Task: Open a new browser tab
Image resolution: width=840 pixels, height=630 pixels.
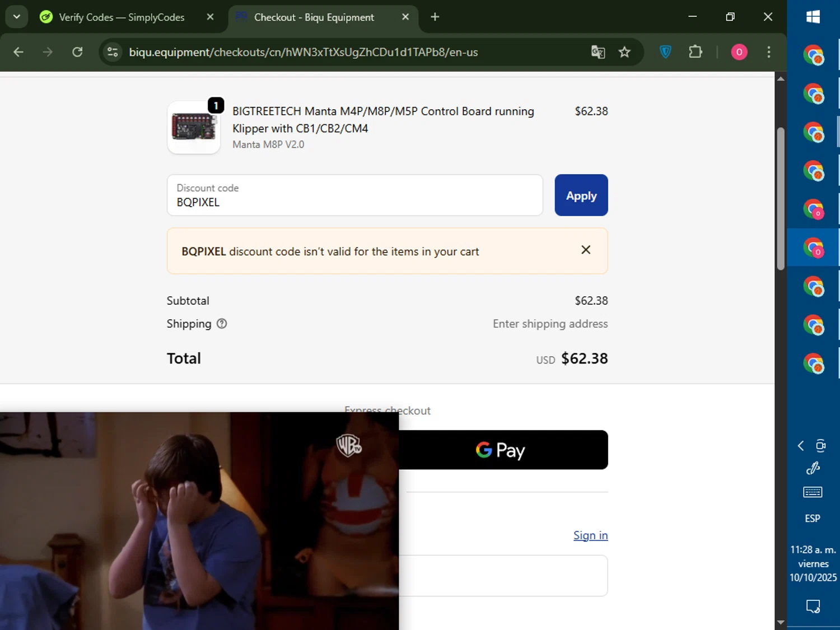Action: (435, 17)
